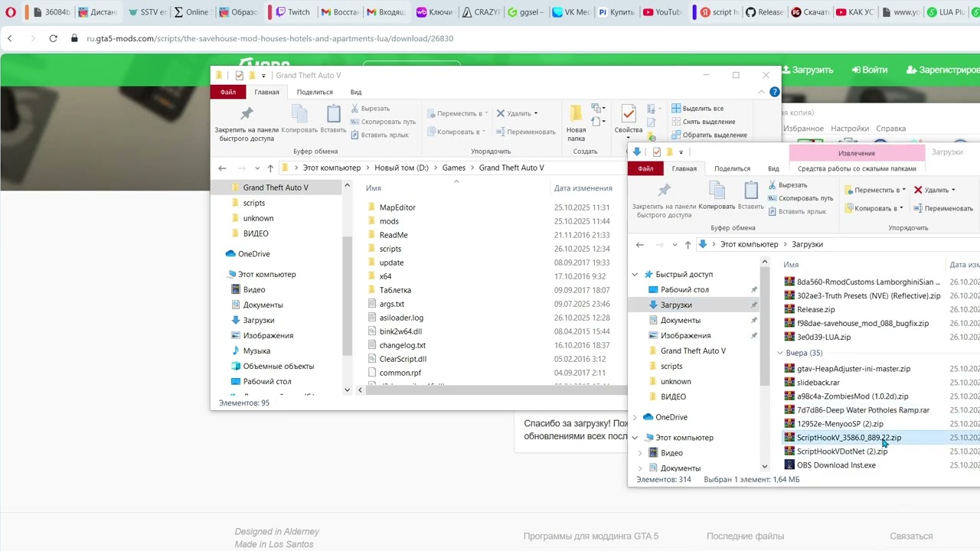The width and height of the screenshot is (980, 551).
Task: Pin to Quick access in Grand Theft Auto V window
Action: click(247, 124)
